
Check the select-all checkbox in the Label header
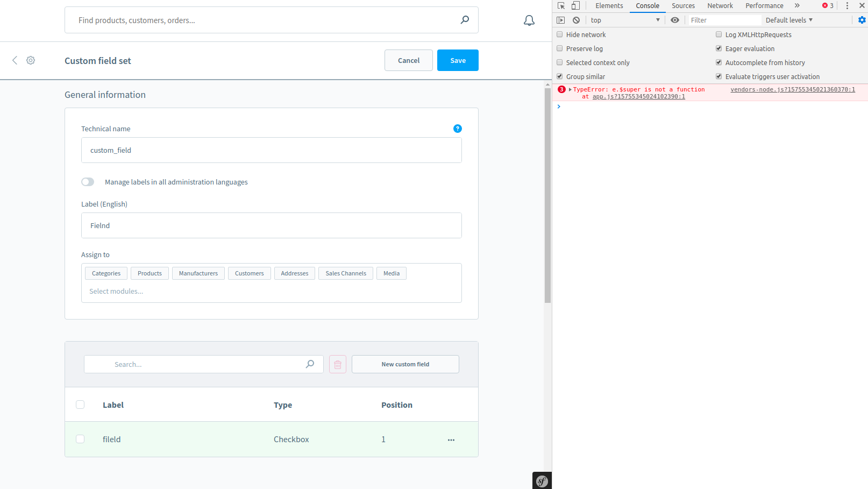[80, 405]
